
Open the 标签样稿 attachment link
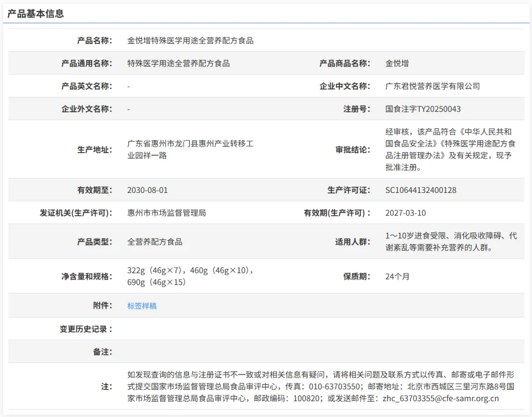pos(142,306)
